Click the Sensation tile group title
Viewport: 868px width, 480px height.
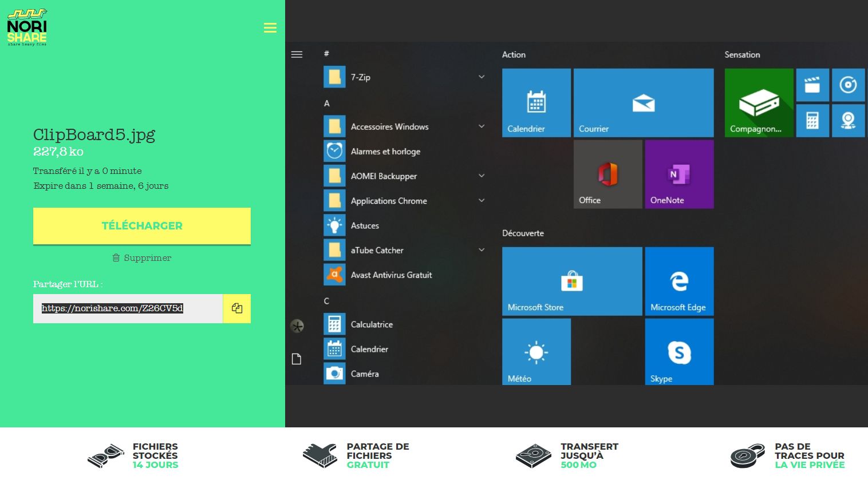pos(742,54)
